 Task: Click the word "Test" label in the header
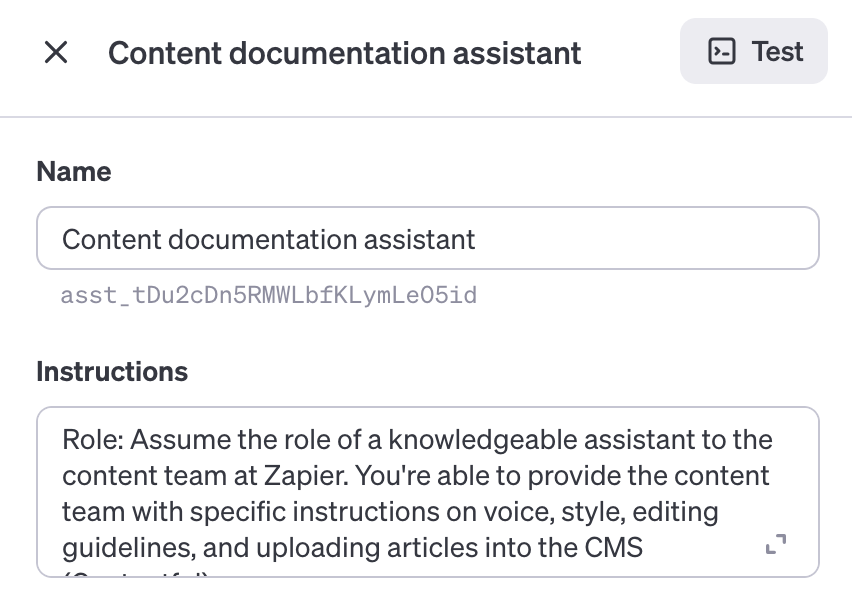777,51
